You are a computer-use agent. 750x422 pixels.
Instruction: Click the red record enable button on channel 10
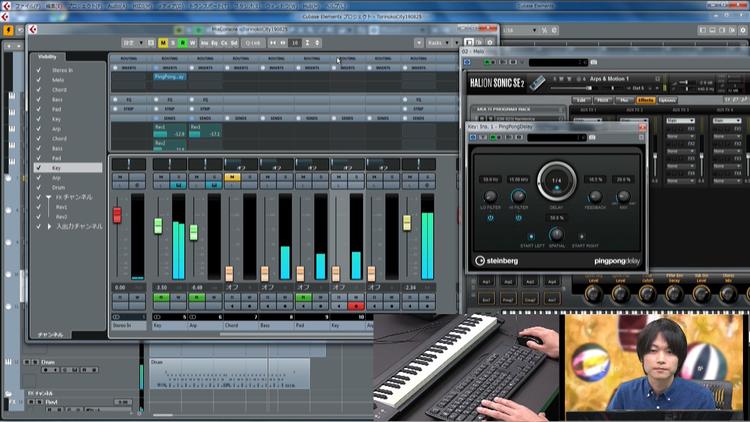(x=356, y=306)
